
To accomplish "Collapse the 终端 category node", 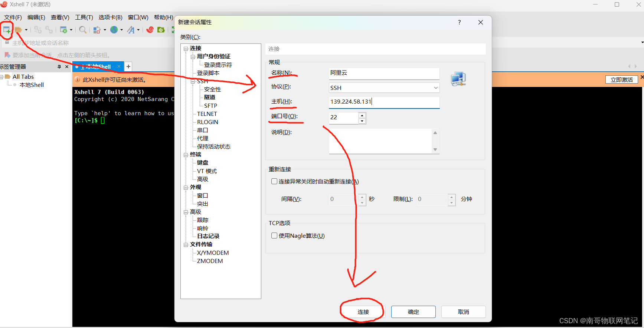I will 186,155.
